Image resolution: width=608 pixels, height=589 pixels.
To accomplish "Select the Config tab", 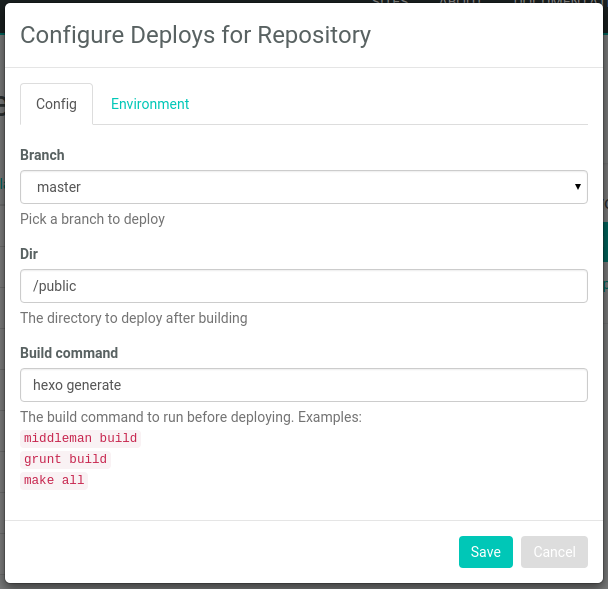I will coord(56,104).
